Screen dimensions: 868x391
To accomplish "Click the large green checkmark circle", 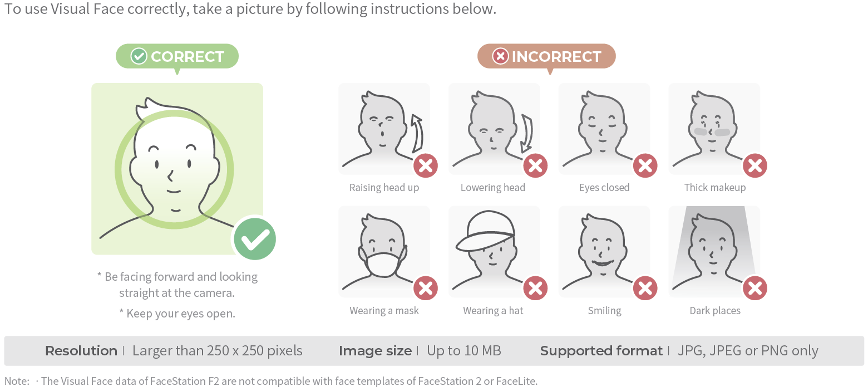I will pyautogui.click(x=255, y=238).
